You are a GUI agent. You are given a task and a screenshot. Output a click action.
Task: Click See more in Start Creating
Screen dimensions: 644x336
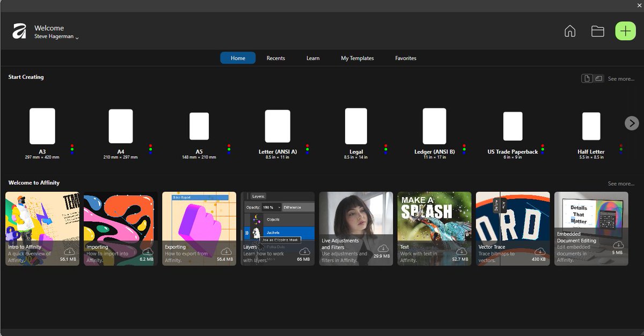coord(621,79)
